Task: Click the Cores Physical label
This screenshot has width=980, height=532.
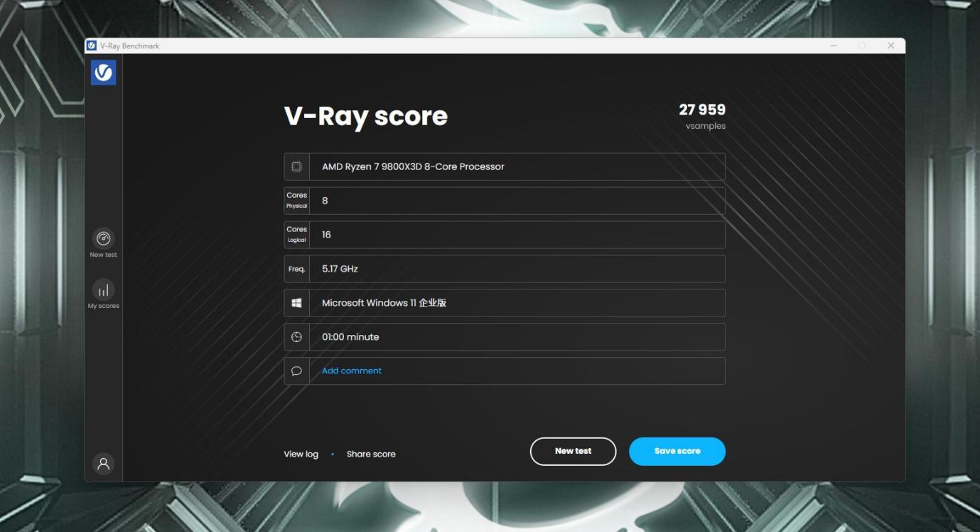Action: click(296, 201)
